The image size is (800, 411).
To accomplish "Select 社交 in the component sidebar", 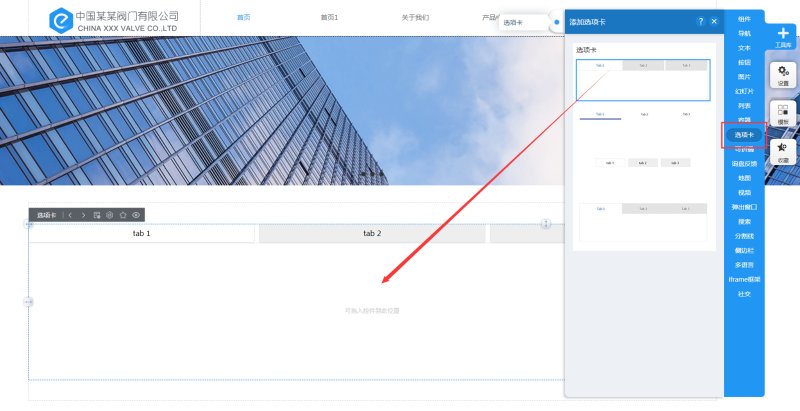I will (744, 294).
